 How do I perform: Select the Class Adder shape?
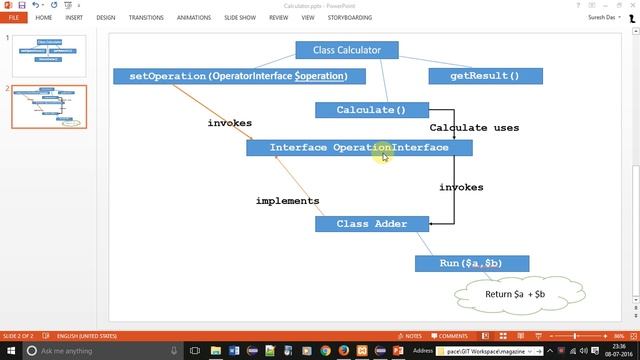(x=372, y=224)
